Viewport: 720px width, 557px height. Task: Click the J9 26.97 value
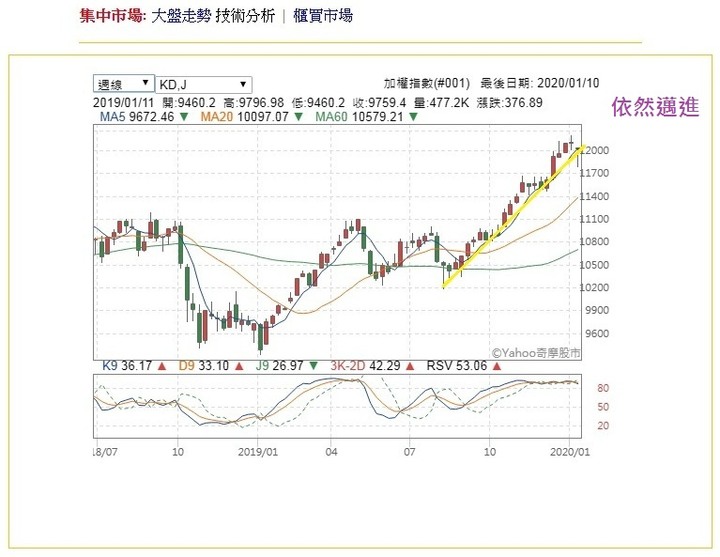pyautogui.click(x=279, y=366)
